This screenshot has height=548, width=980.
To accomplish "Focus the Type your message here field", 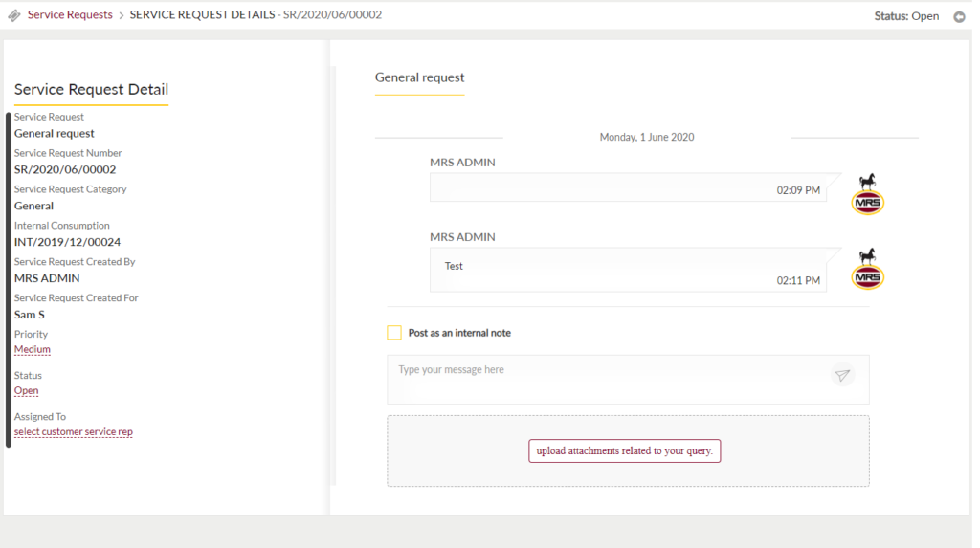I will point(628,380).
